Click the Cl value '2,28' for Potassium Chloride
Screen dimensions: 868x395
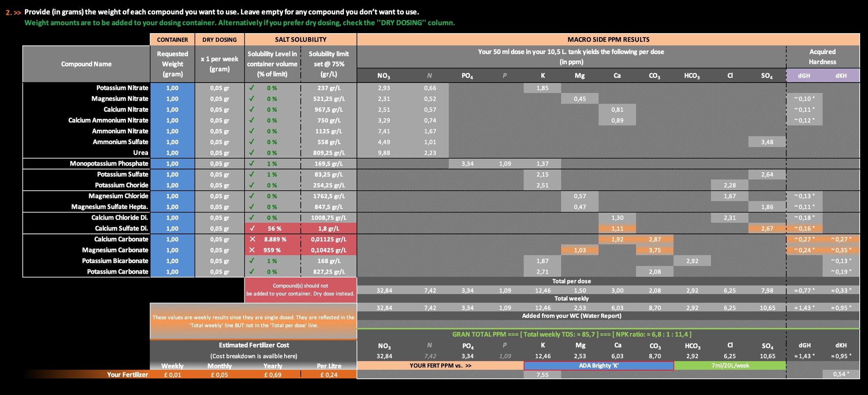tap(729, 185)
